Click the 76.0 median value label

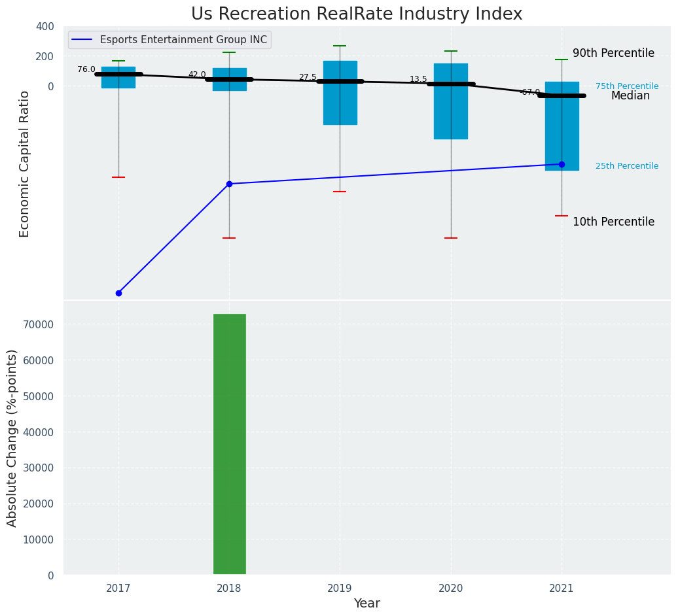point(86,69)
